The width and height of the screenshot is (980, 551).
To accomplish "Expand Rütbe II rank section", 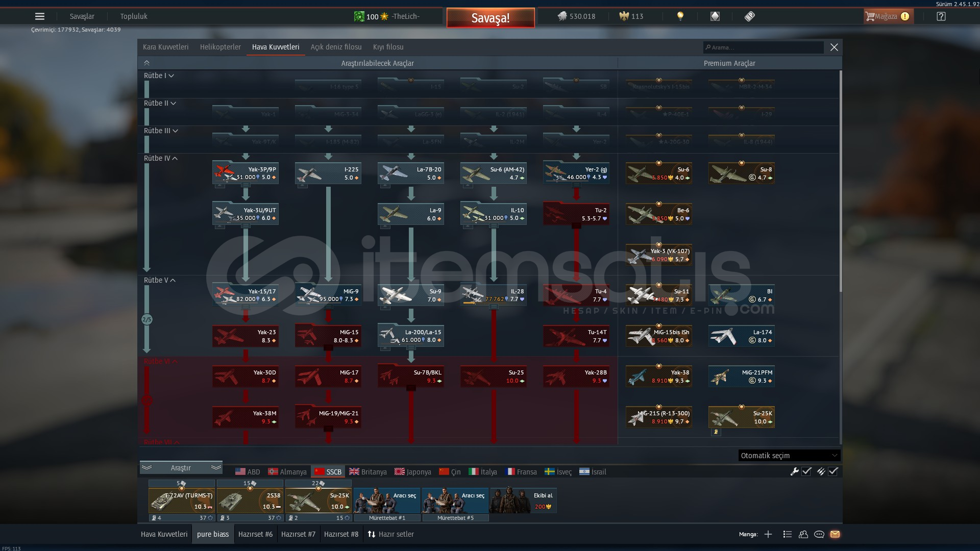I will 160,103.
